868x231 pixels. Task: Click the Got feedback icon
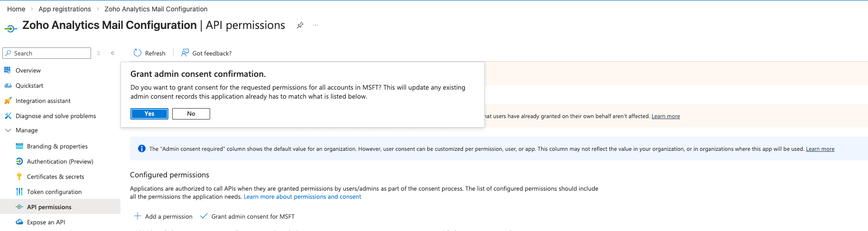pos(185,53)
